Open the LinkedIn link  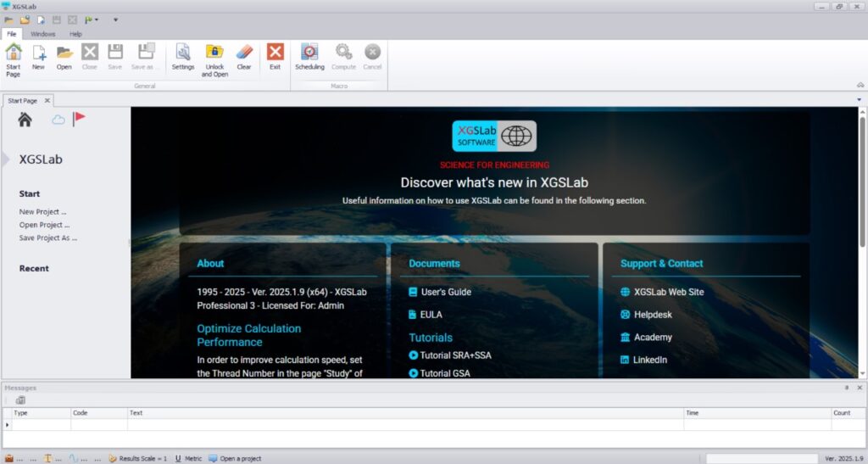[x=643, y=360]
